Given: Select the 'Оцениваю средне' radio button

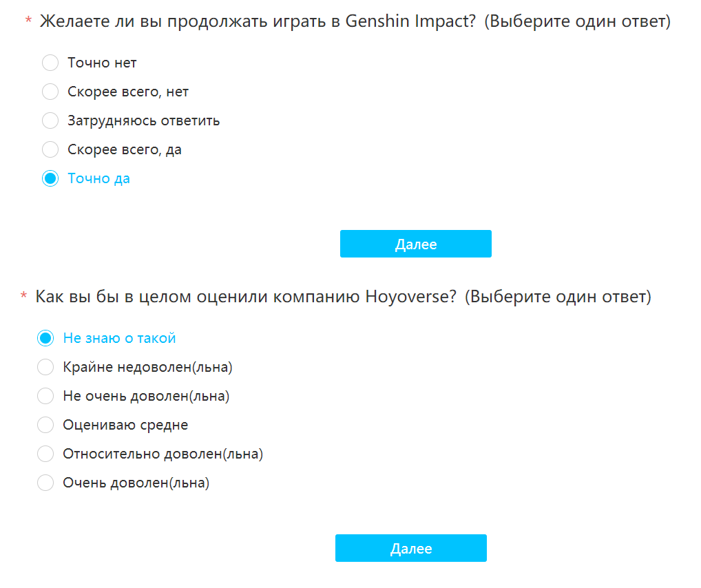Looking at the screenshot, I should coord(45,425).
